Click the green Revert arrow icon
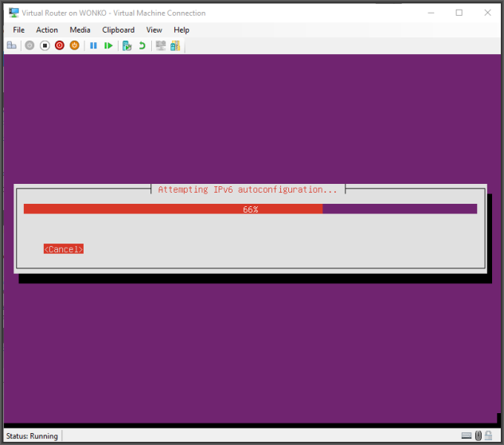This screenshot has height=445, width=504. 142,45
